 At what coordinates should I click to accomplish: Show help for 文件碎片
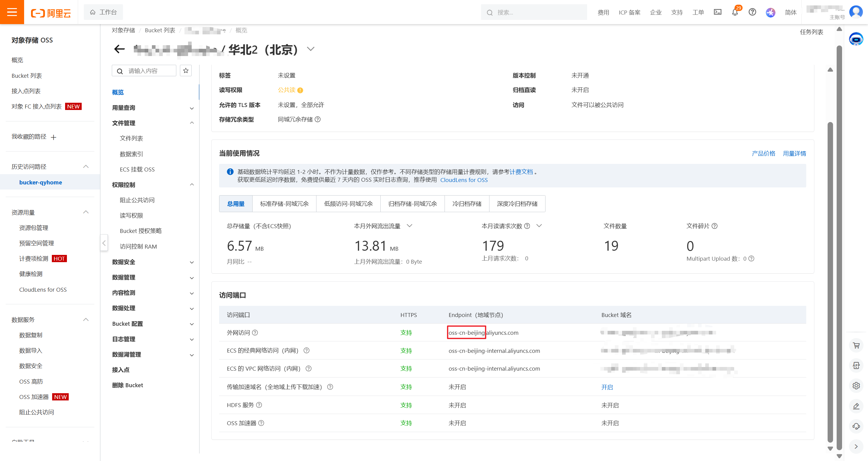(714, 226)
